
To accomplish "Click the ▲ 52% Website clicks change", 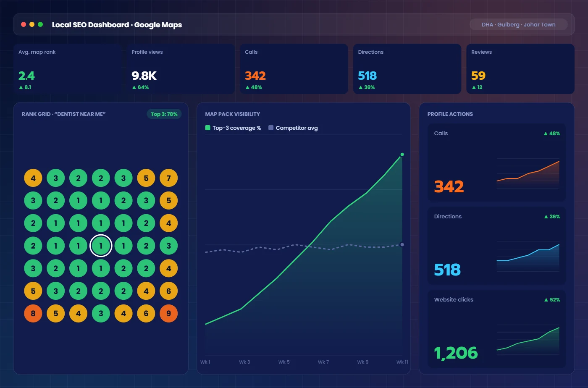I will point(552,300).
